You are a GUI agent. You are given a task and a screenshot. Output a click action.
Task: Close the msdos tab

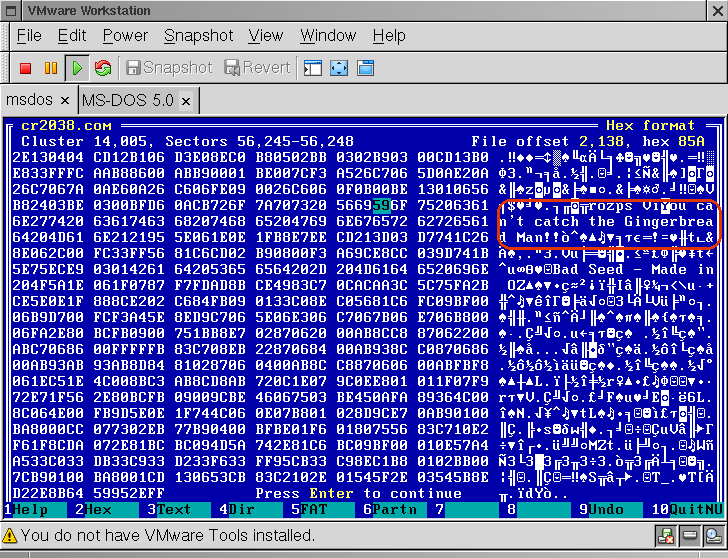65,100
